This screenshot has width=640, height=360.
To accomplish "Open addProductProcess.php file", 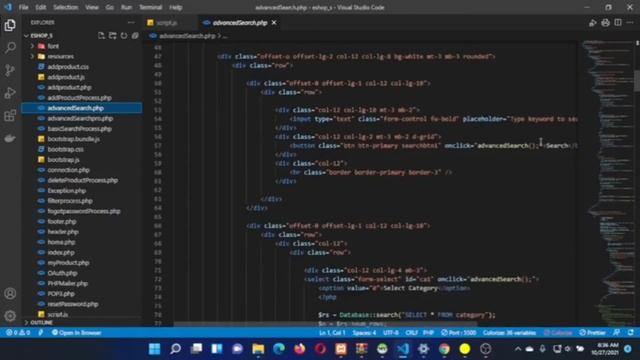I will click(80, 98).
